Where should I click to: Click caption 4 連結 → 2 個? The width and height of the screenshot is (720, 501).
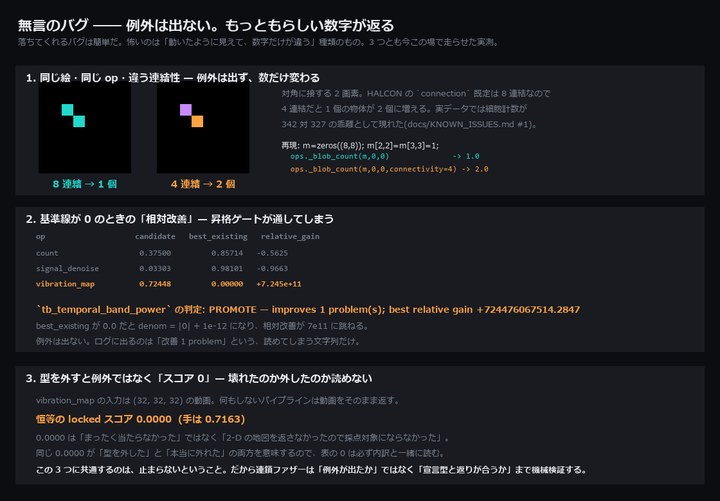coord(203,184)
